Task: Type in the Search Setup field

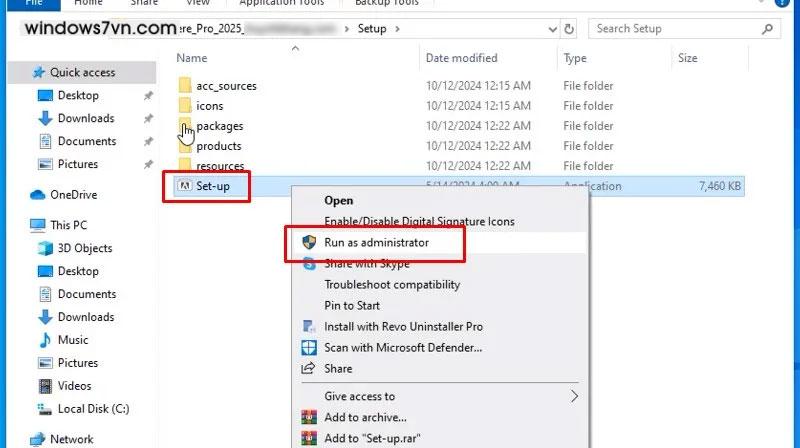Action: [x=670, y=28]
